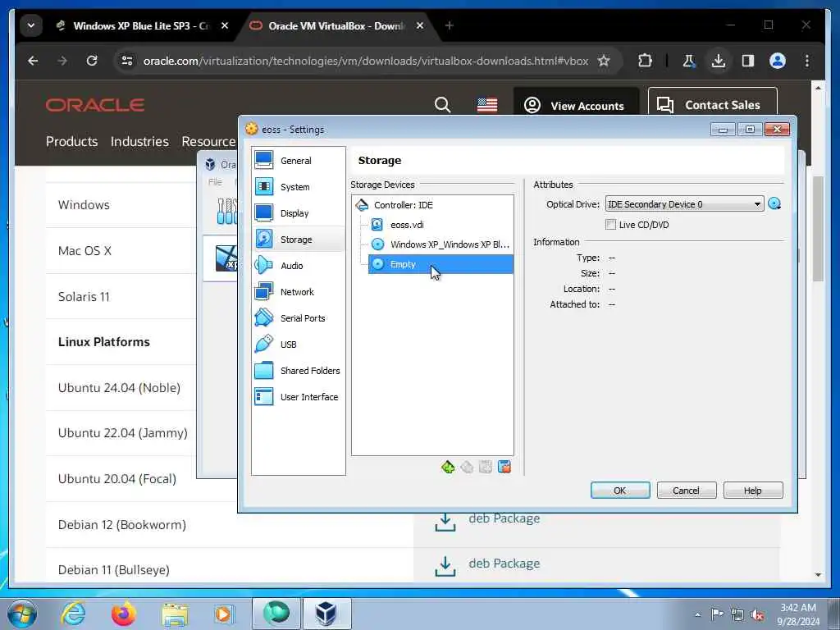Screen dimensions: 840x630
Task: Open the System settings category
Action: click(298, 186)
